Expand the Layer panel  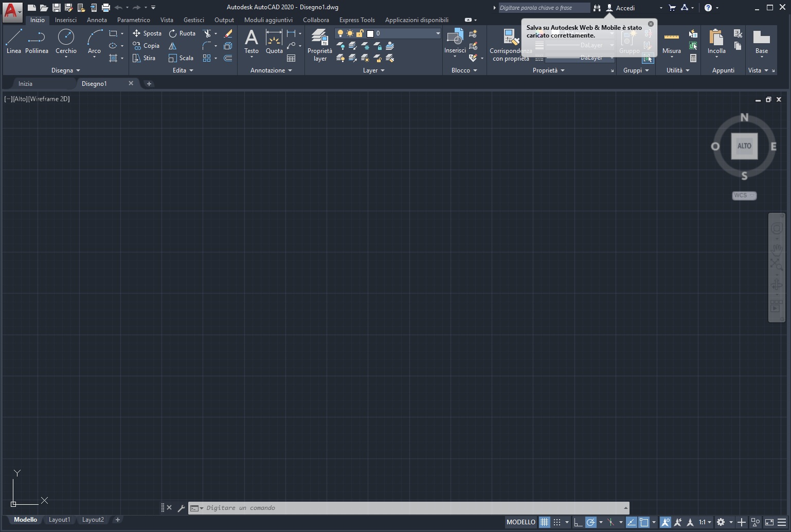click(x=373, y=70)
